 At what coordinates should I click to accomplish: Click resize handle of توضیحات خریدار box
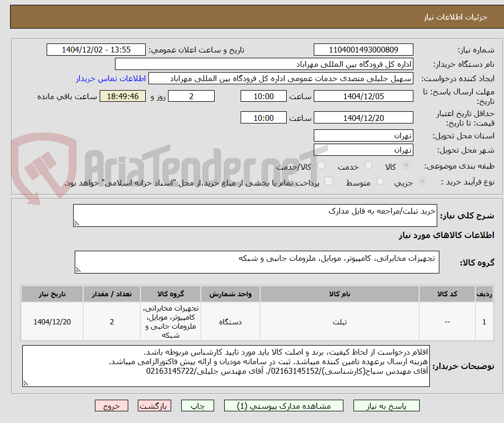point(25,383)
